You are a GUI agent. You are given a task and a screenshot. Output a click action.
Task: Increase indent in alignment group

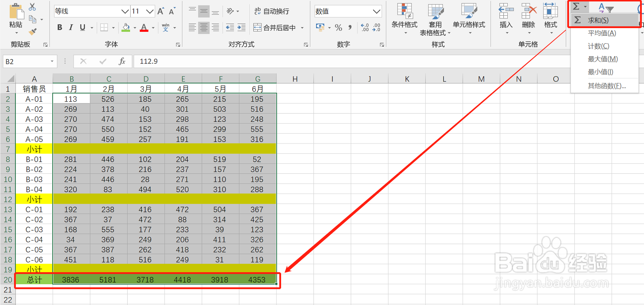[x=241, y=27]
